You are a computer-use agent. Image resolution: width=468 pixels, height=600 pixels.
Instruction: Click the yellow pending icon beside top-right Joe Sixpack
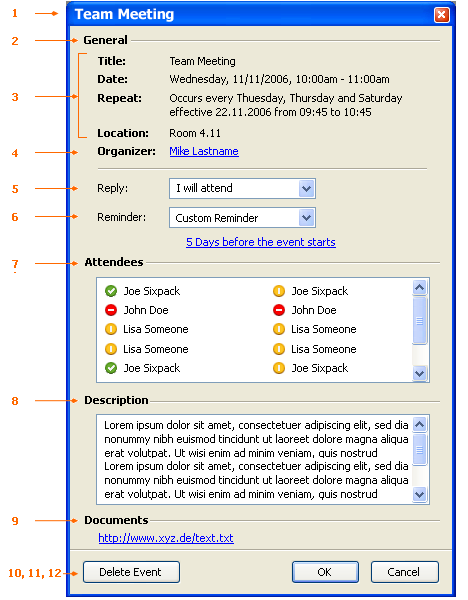click(x=279, y=291)
